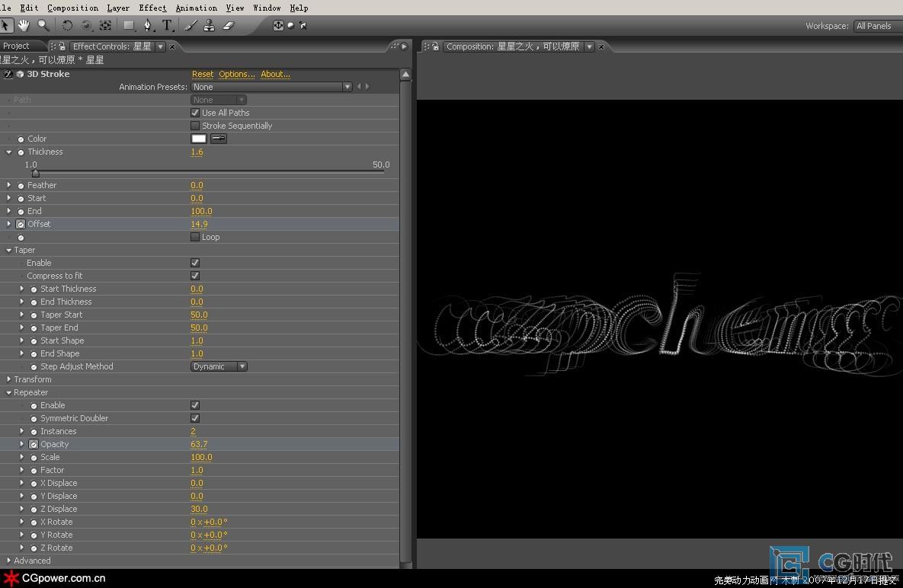Open Workspace All Panels dropdown
Screen dimensions: 903x588
click(879, 26)
